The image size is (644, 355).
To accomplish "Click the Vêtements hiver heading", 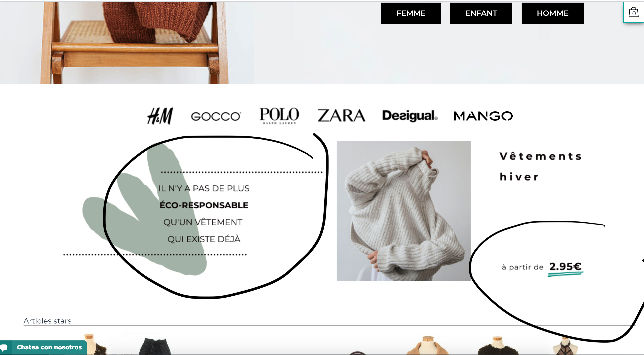I will (x=541, y=166).
